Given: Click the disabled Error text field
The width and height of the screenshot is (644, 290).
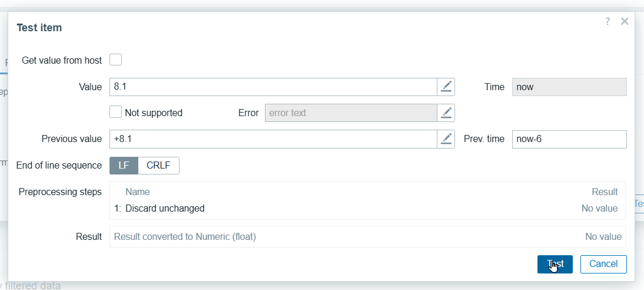Looking at the screenshot, I should (351, 113).
